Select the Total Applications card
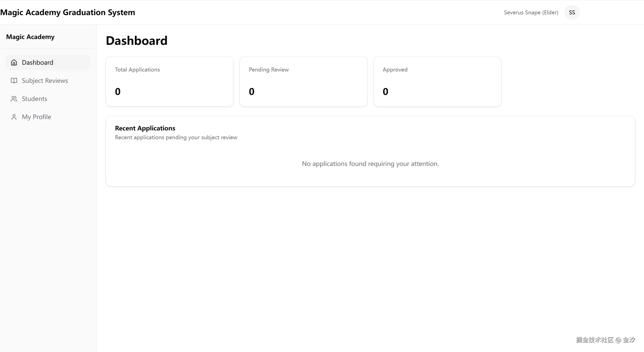The height and width of the screenshot is (352, 644). click(x=169, y=81)
